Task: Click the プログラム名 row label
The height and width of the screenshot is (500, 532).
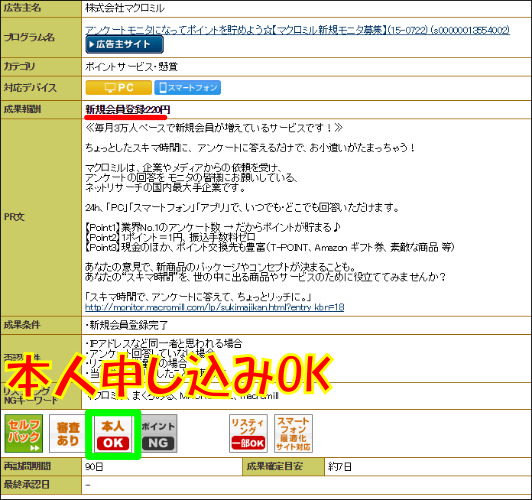Action: [x=29, y=37]
